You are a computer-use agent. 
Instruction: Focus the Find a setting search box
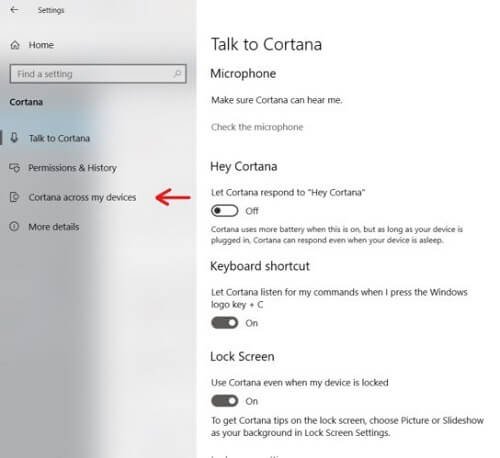[x=98, y=74]
